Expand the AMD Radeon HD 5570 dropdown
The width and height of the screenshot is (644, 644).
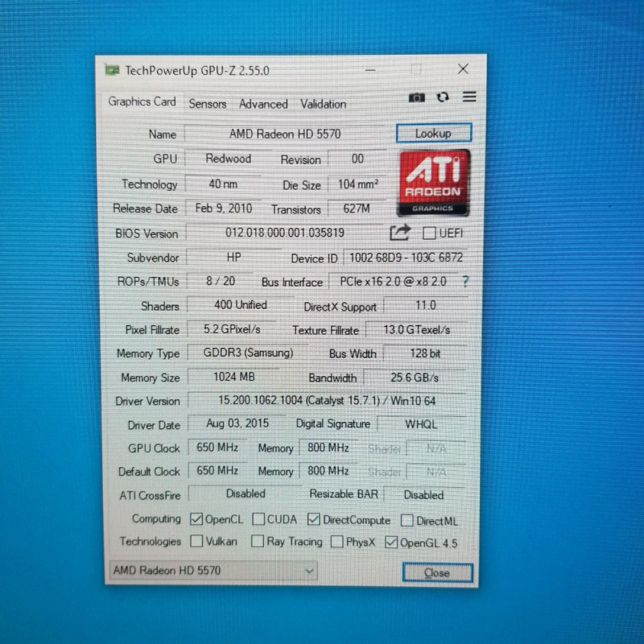coord(213,570)
